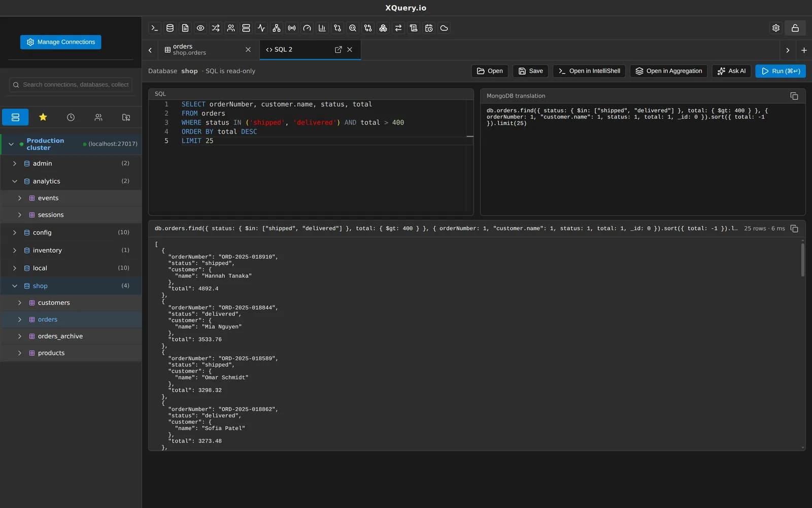The width and height of the screenshot is (812, 508).
Task: Click the magnifier search toolbar icon
Action: click(353, 28)
